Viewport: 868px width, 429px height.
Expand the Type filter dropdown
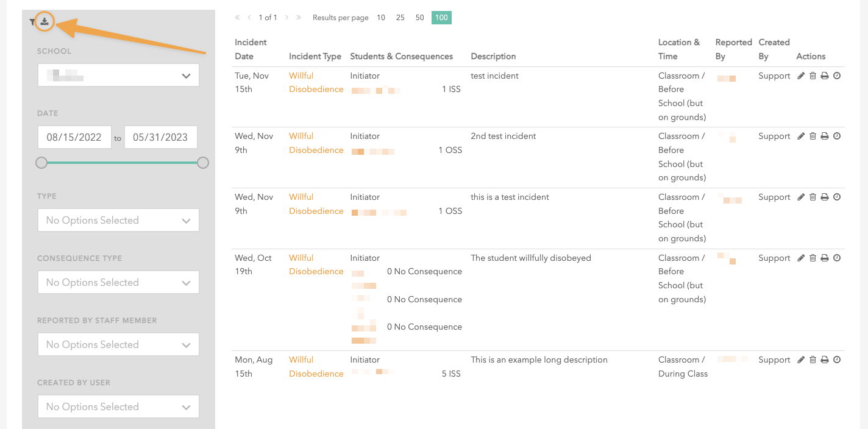pos(118,221)
